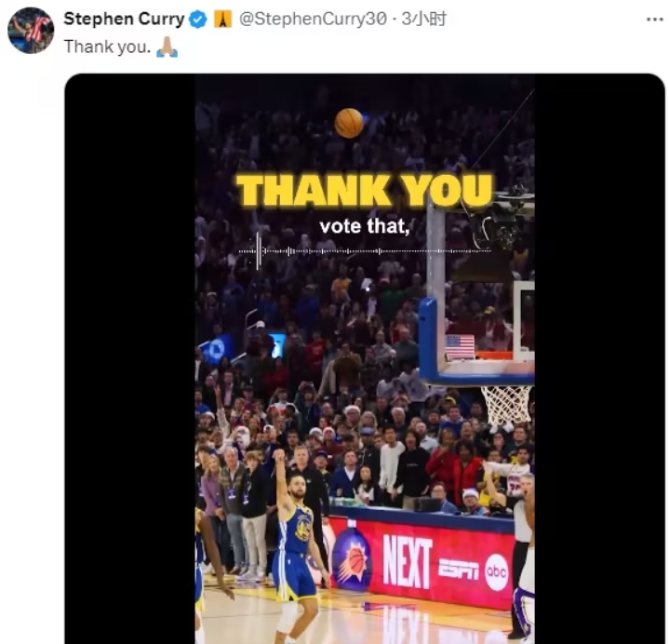Click the ESPN logo on the courtside banner
669x644 pixels.
[459, 569]
